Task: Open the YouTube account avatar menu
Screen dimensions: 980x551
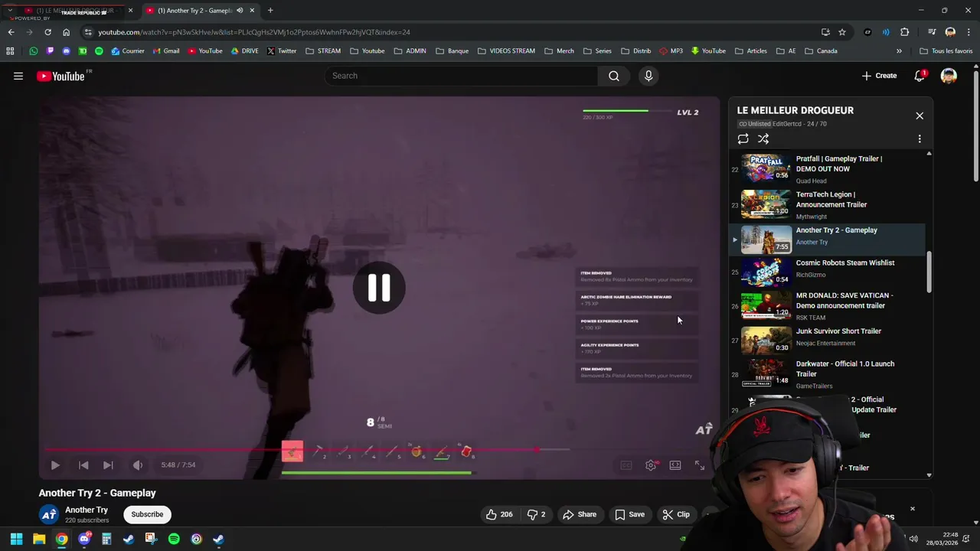Action: 949,76
